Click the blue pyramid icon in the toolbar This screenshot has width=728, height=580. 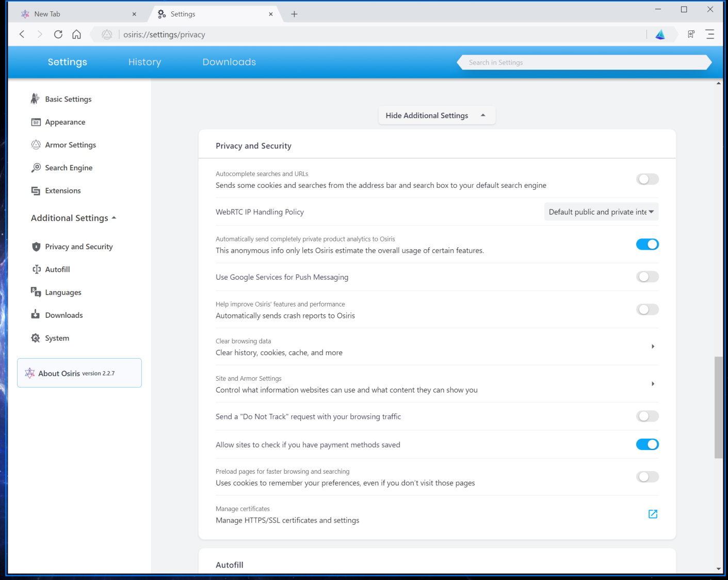click(660, 35)
